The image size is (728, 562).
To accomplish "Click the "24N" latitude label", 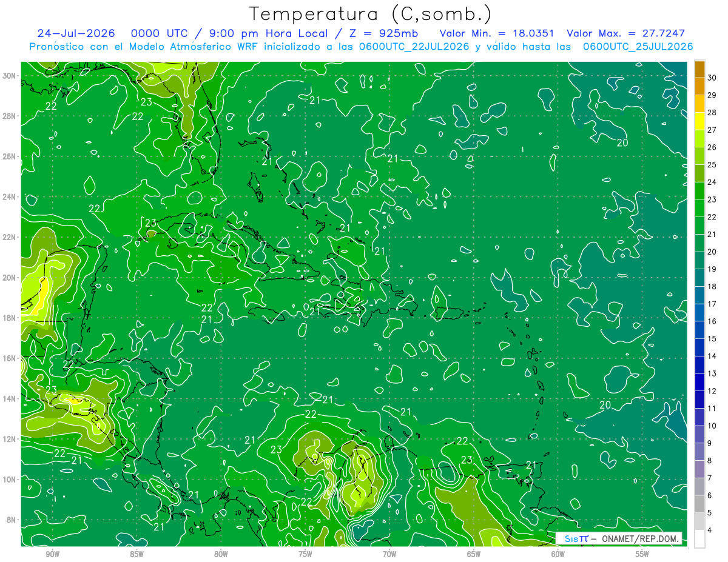I will click(10, 197).
